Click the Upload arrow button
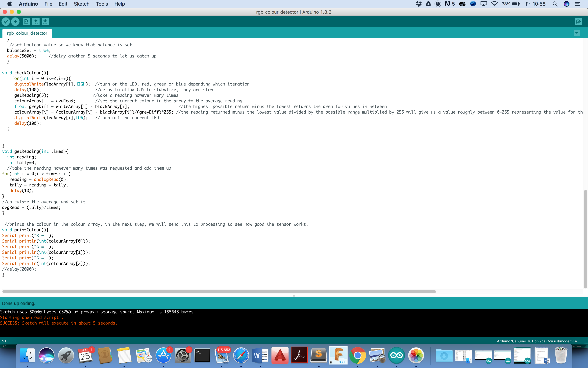This screenshot has height=368, width=588. point(15,22)
